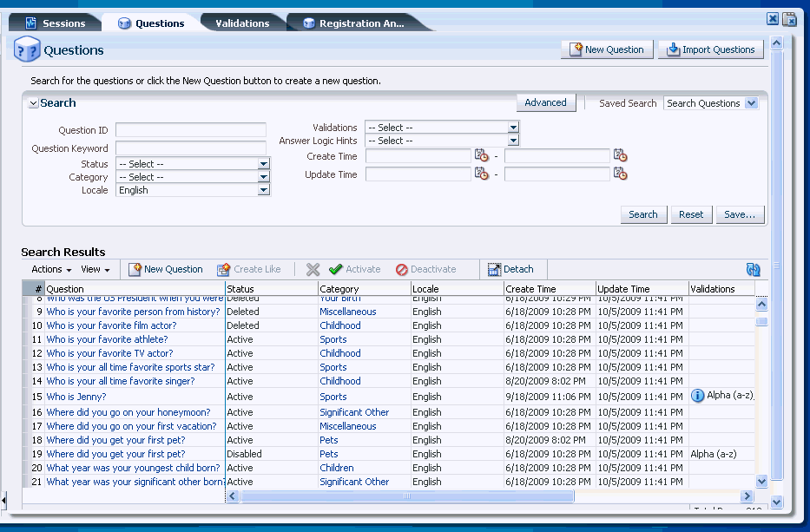Open the question 'Who is Jenny?'
The width and height of the screenshot is (810, 532).
point(76,397)
